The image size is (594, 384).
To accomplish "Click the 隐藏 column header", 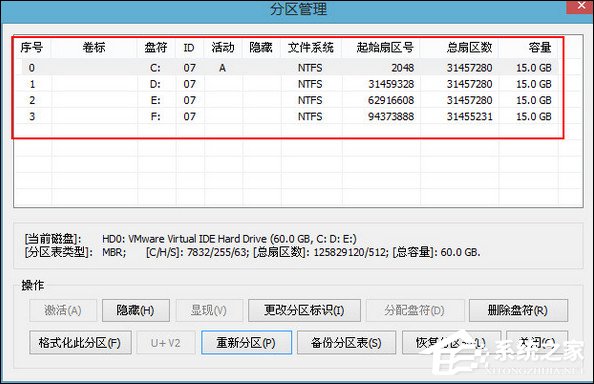I will 261,48.
